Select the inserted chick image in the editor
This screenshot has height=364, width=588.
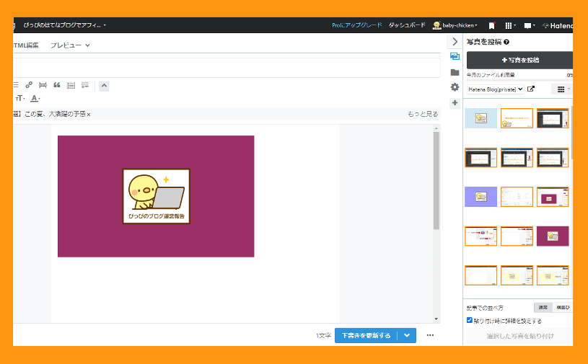[156, 196]
